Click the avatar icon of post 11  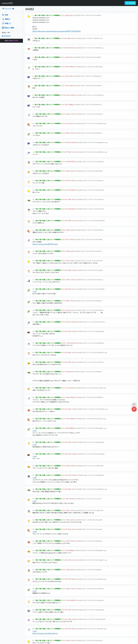click(x=29, y=125)
